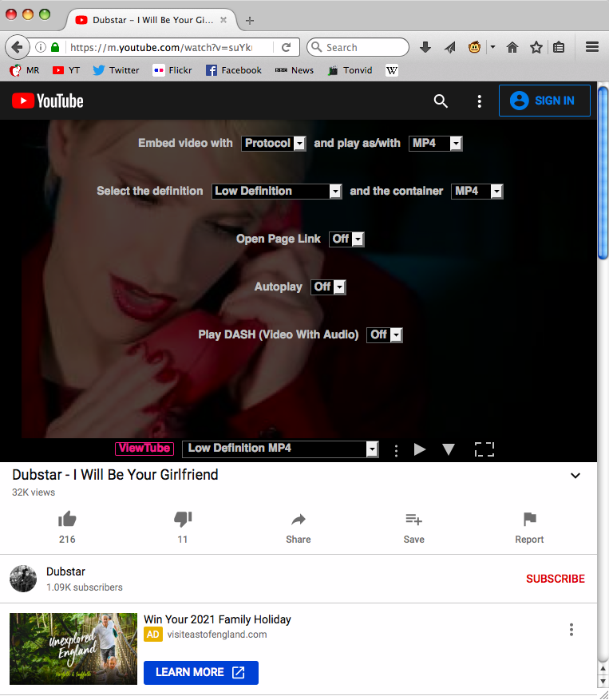609x700 pixels.
Task: Dislike the video with thumbs down
Action: [x=183, y=519]
